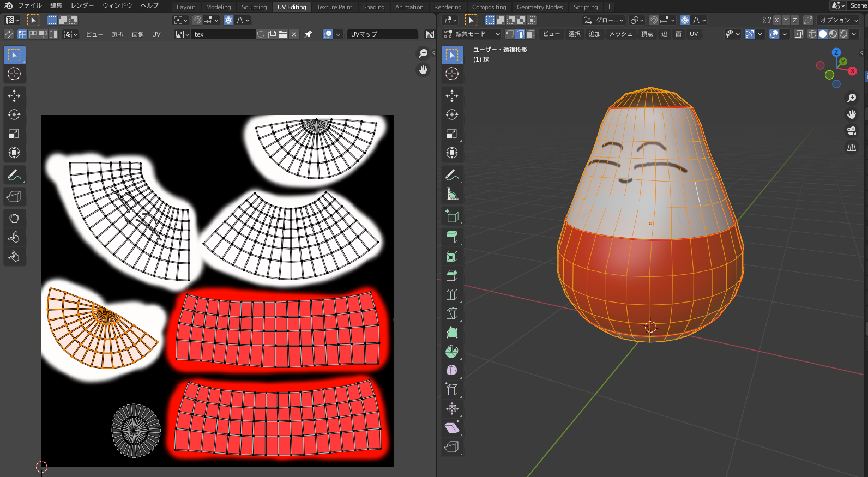Select the UV editor Grab sculpt tool
868x477 pixels.
[14, 218]
